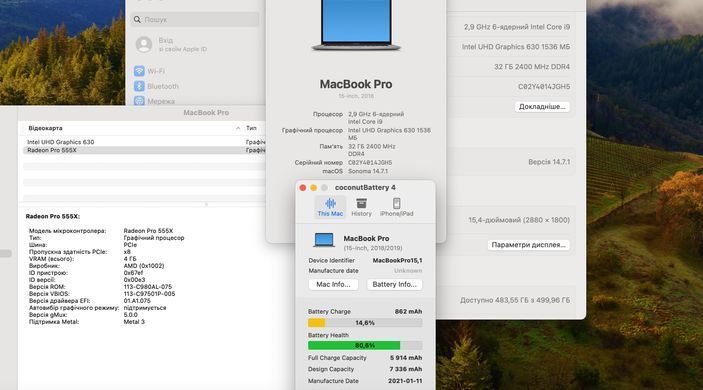
Task: Click the Тип column header
Action: (x=251, y=128)
